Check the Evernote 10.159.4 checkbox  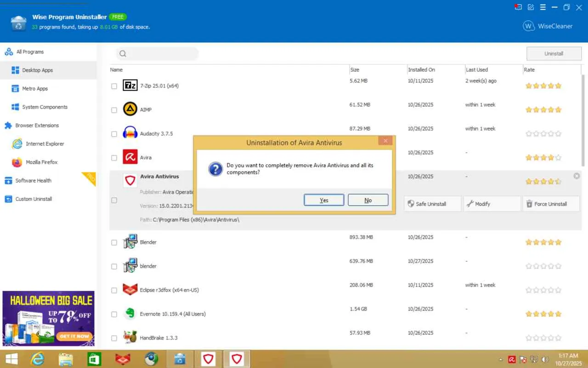114,314
